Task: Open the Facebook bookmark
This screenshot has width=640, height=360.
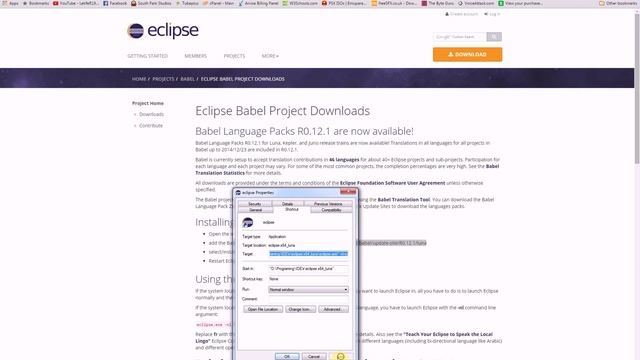Action: (x=115, y=3)
